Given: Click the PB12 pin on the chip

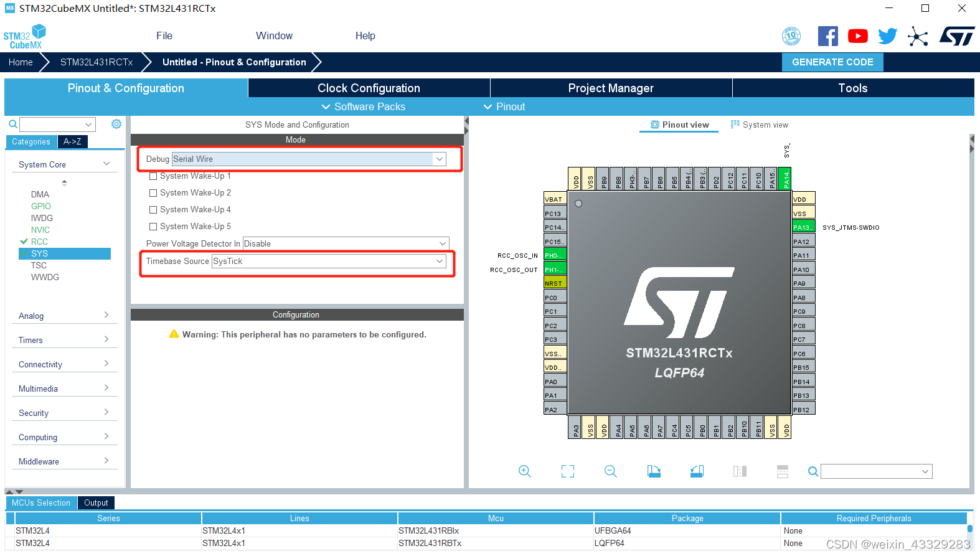Looking at the screenshot, I should tap(803, 410).
